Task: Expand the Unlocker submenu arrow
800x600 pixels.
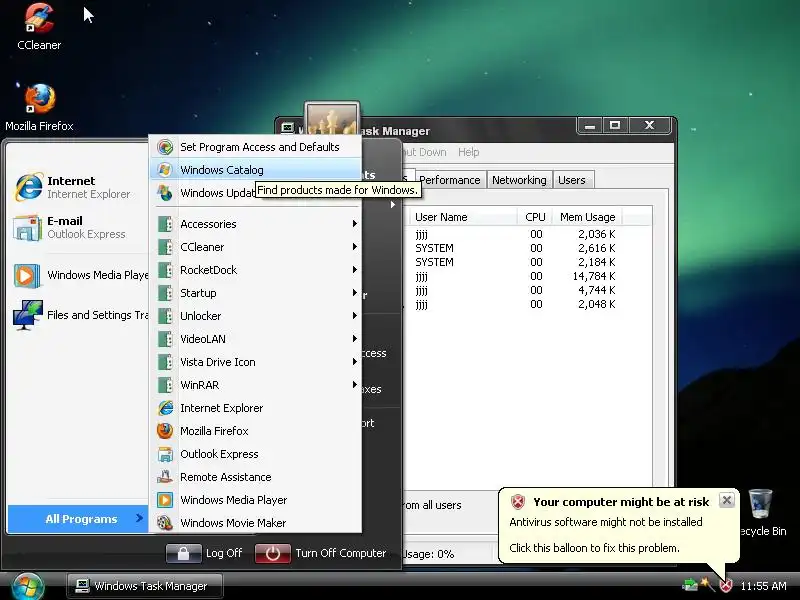Action: (x=354, y=315)
